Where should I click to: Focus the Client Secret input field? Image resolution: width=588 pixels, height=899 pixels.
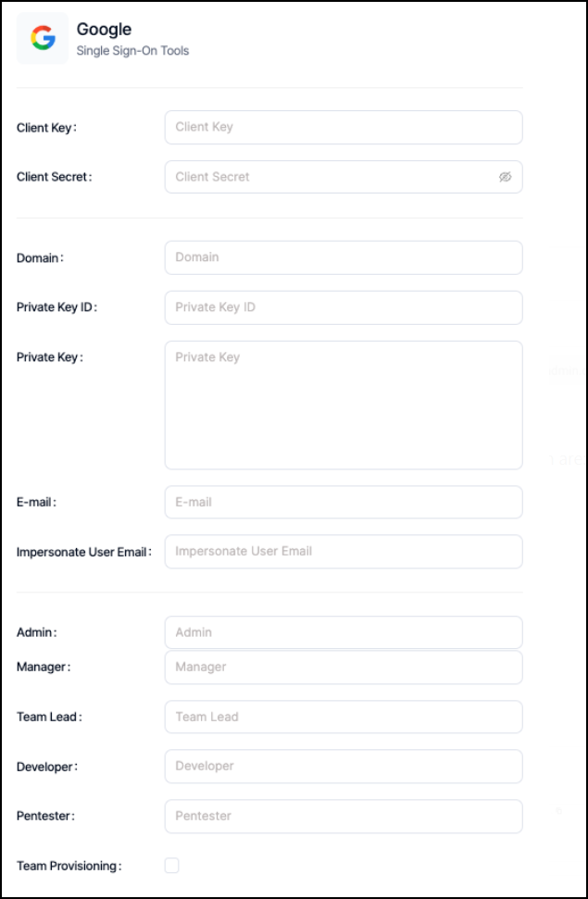pos(329,177)
